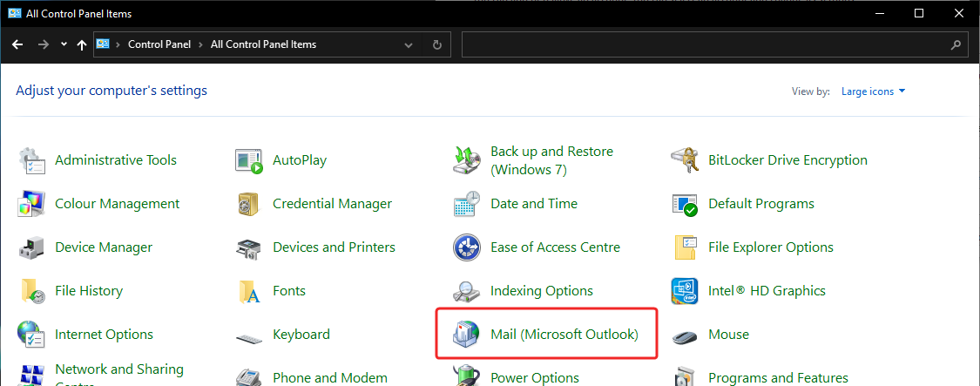980x386 pixels.
Task: Open the Indexing Options link
Action: coord(541,291)
